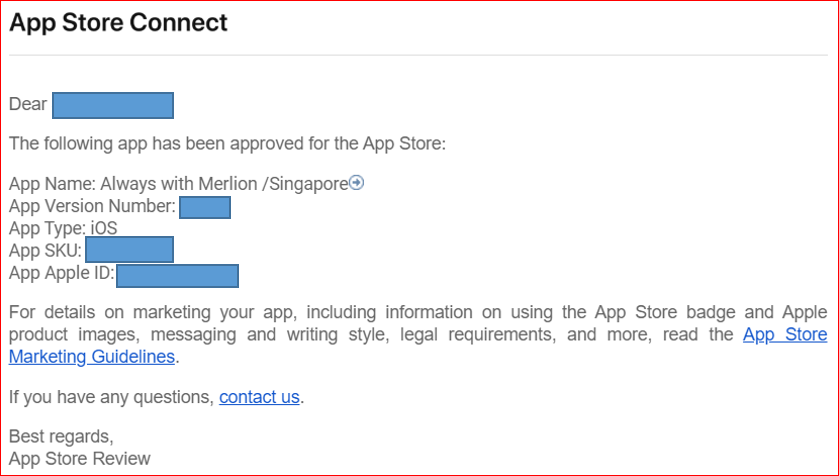Follow the "contact us" link
Viewport: 839px width, 476px height.
259,397
